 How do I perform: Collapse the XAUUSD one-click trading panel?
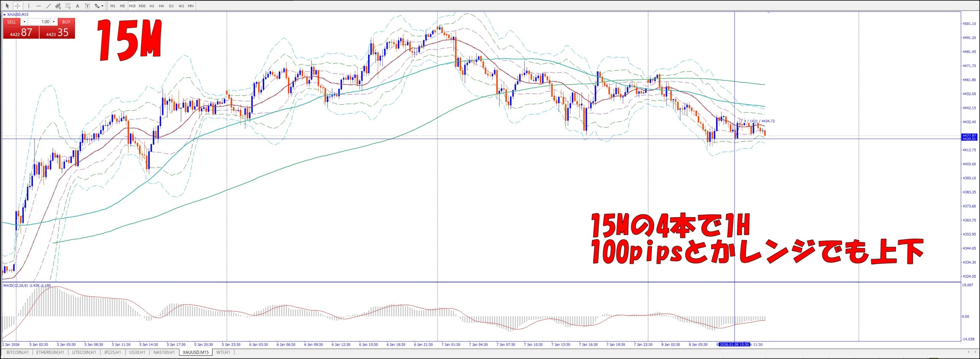tap(5, 15)
